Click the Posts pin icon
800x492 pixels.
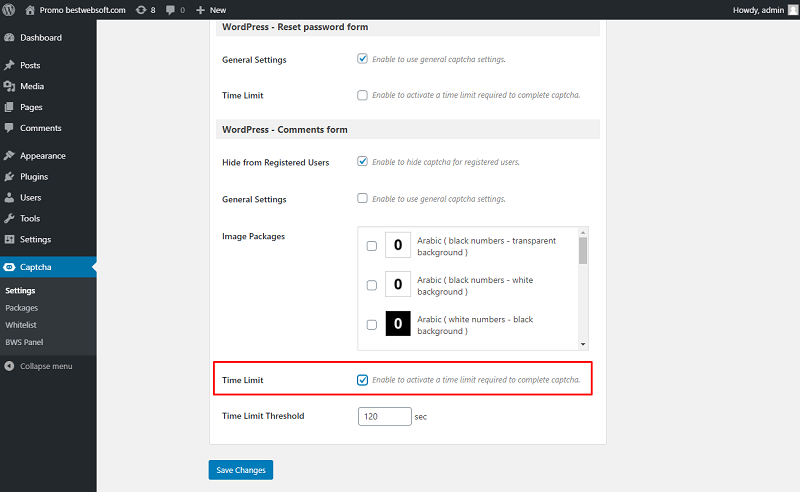pos(9,65)
